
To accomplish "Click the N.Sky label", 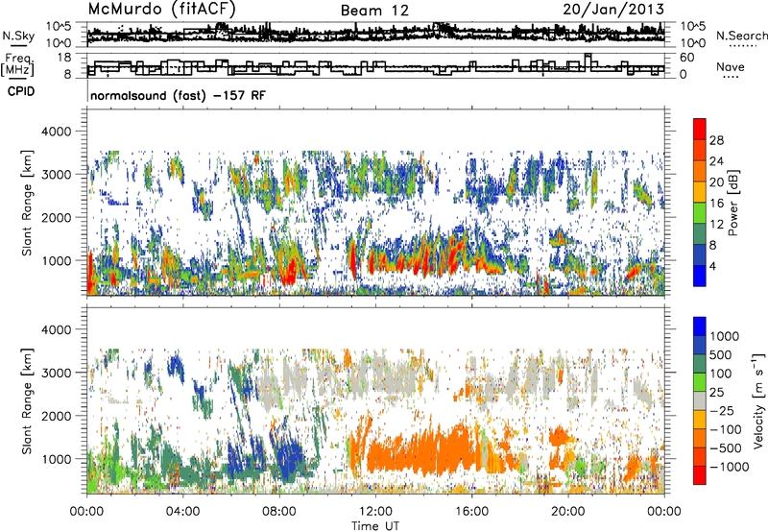I will (x=18, y=36).
